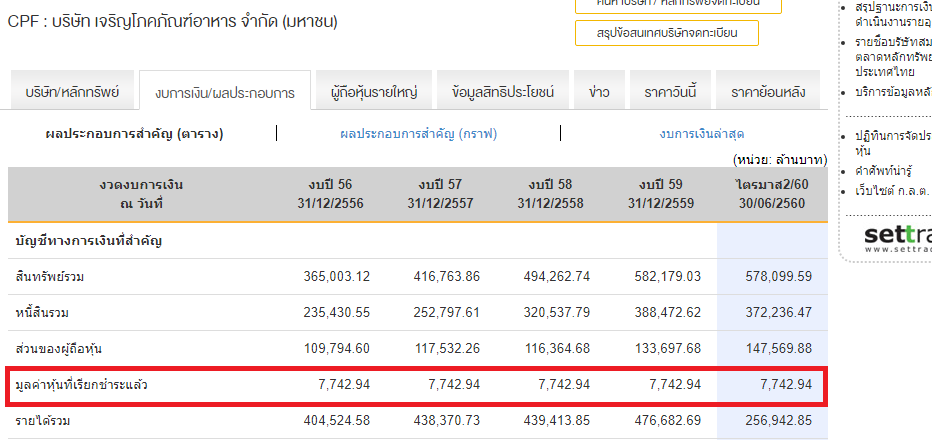The width and height of the screenshot is (932, 440).
Task: Open the ปฏิทินการจัดประชุม sidebar link
Action: tap(892, 135)
